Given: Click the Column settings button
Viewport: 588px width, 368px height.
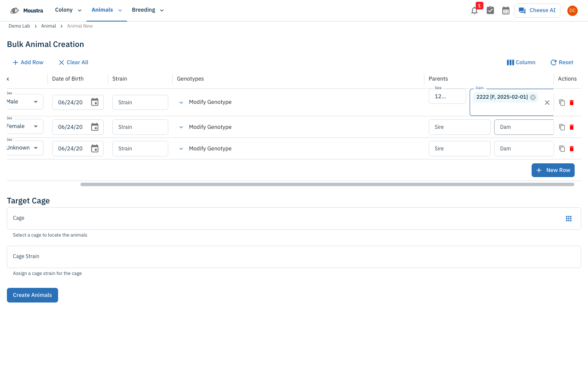Looking at the screenshot, I should coord(521,62).
